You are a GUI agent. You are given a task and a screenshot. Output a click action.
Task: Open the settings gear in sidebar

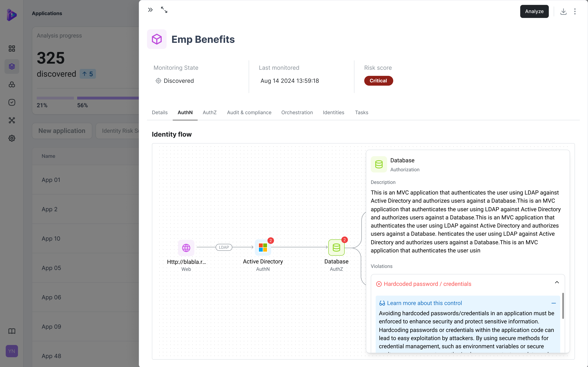pos(12,138)
